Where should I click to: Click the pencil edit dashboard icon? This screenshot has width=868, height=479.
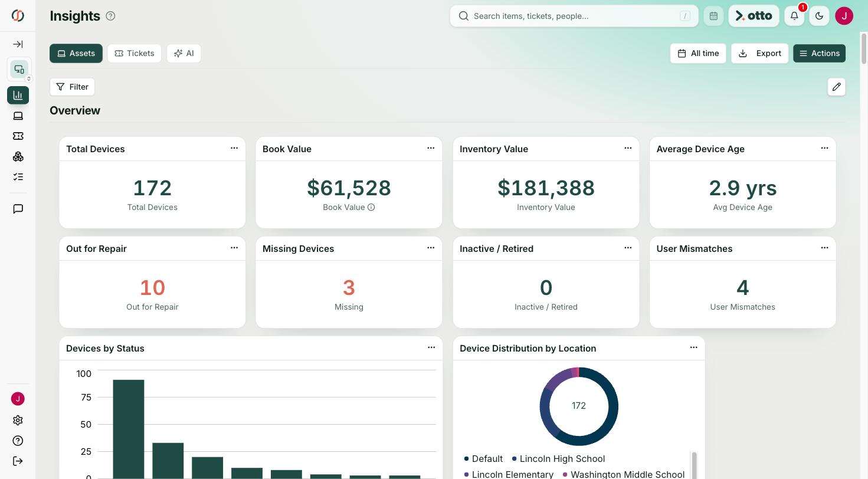point(836,87)
